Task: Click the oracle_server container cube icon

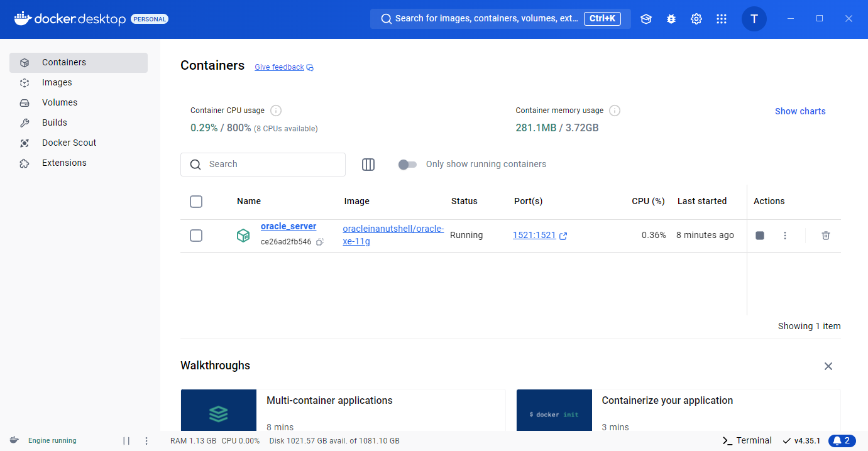Action: (243, 236)
